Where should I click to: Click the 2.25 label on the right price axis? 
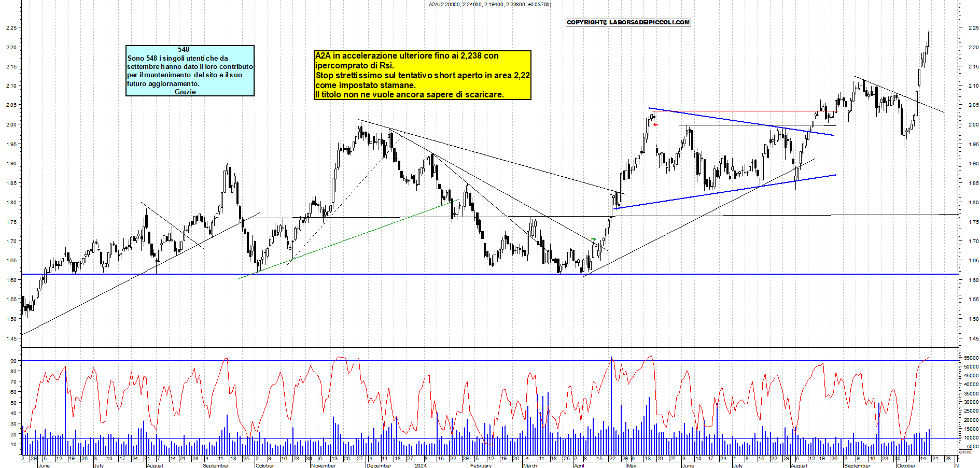click(x=973, y=28)
